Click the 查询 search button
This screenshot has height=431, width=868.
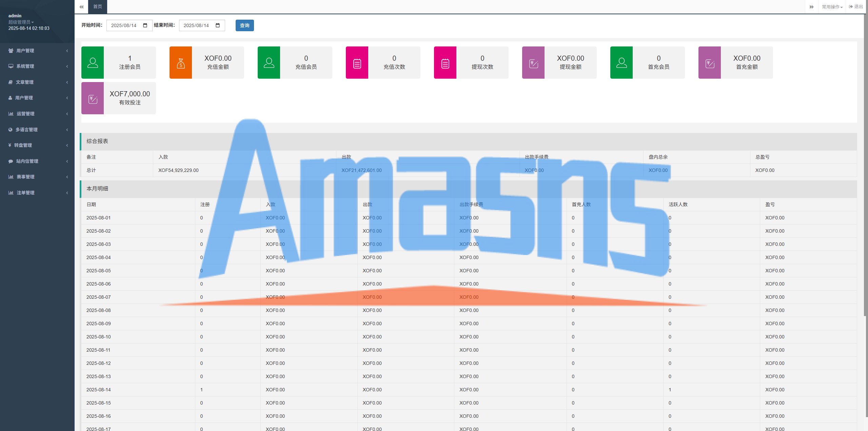(244, 25)
